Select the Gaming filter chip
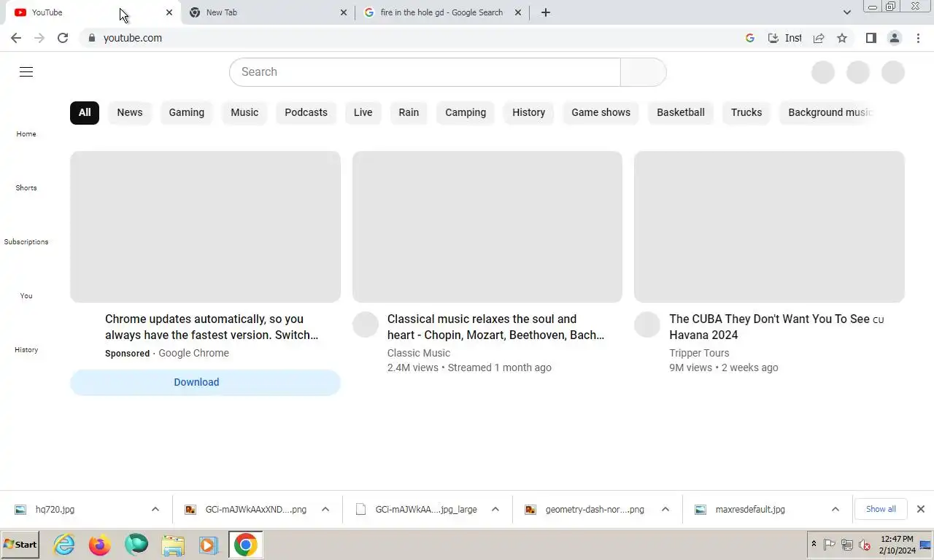Screen dimensions: 934x560 tap(187, 112)
